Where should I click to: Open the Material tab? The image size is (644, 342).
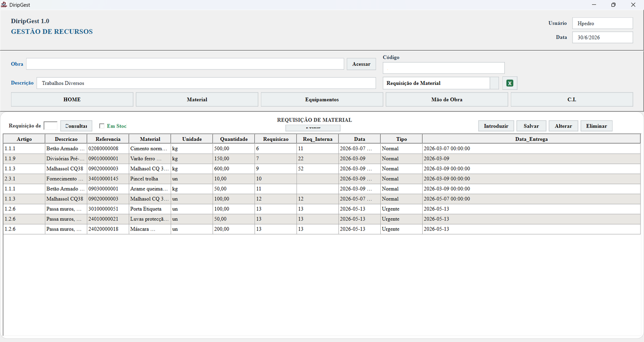tap(197, 99)
